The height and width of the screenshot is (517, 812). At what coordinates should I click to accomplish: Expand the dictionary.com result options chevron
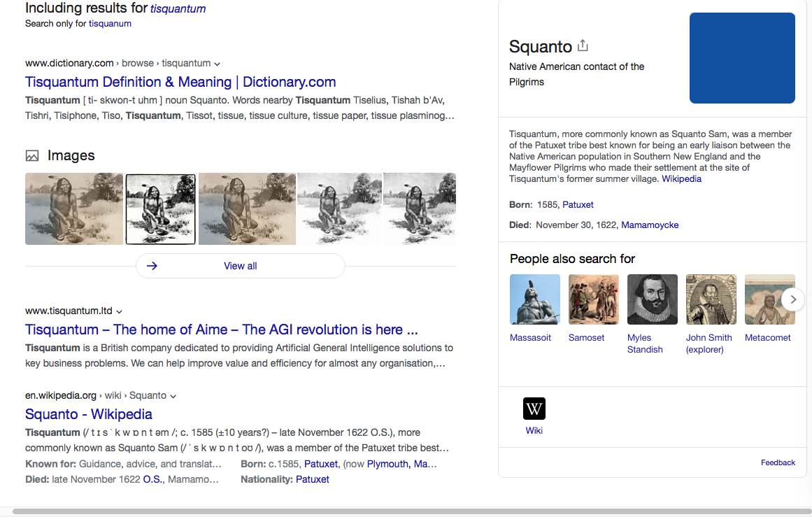[x=217, y=64]
